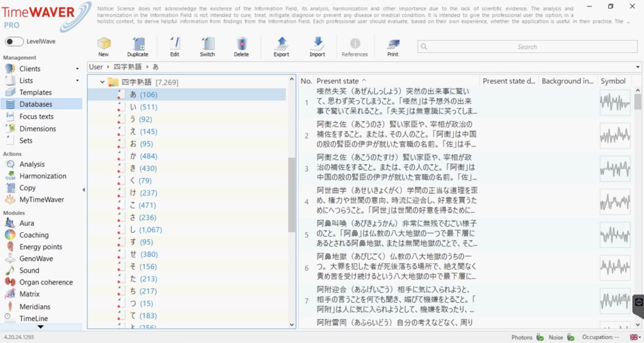
Task: Click the User breadcrumb segment
Action: [x=96, y=67]
